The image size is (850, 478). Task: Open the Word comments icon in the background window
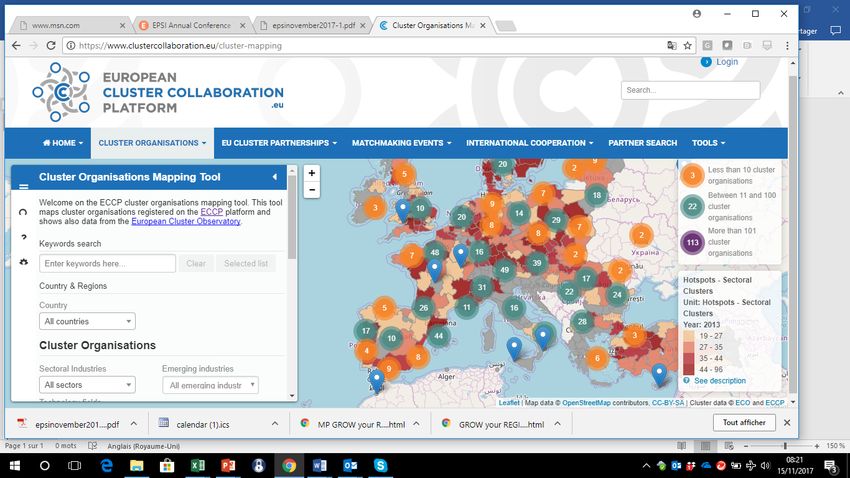[835, 31]
